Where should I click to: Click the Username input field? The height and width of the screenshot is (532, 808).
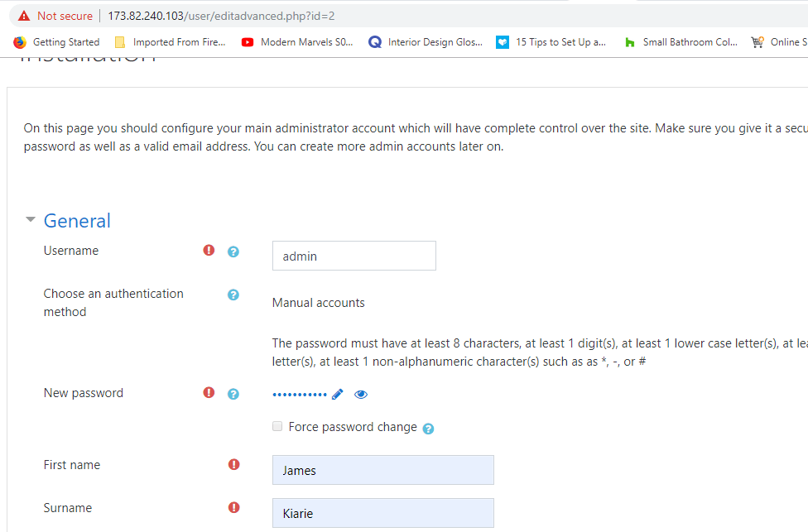(354, 256)
